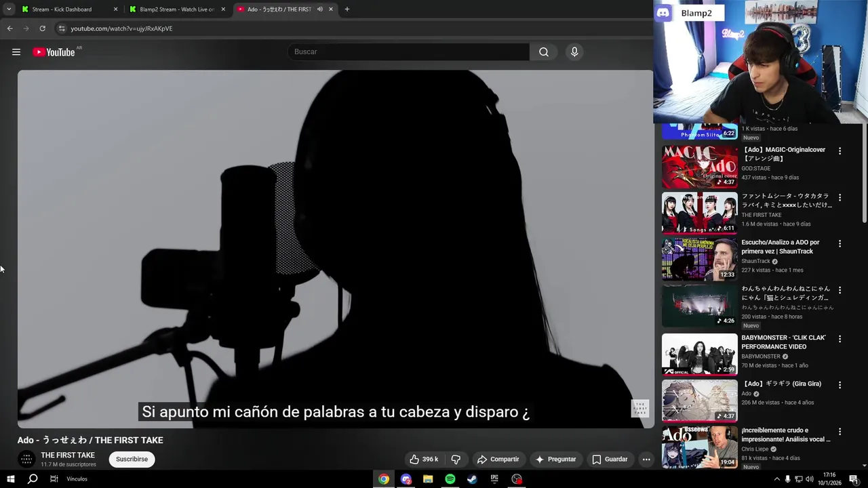Click the Vínculos taskbar toolbar label

[x=77, y=479]
